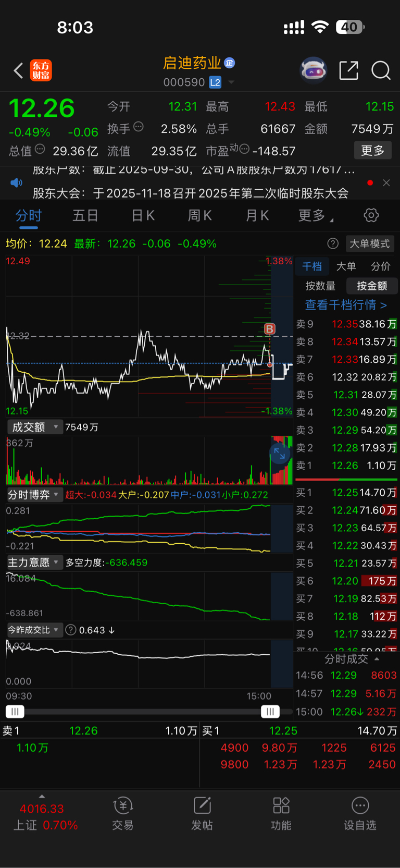This screenshot has height=868, width=400.
Task: Select the 大单 tab
Action: (346, 266)
